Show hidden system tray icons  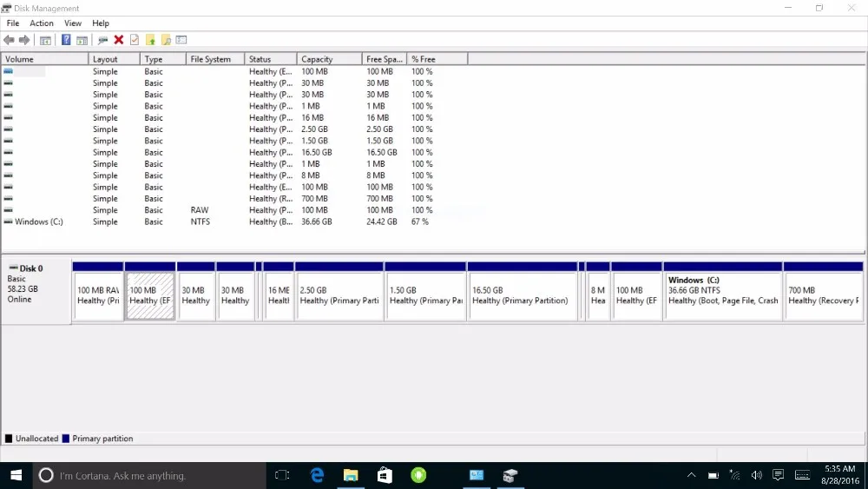pyautogui.click(x=692, y=475)
